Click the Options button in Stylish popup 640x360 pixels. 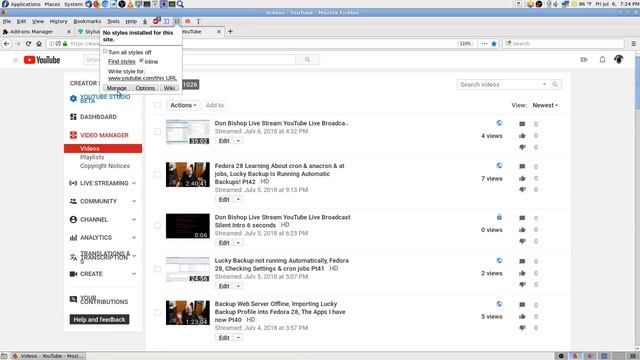point(145,88)
